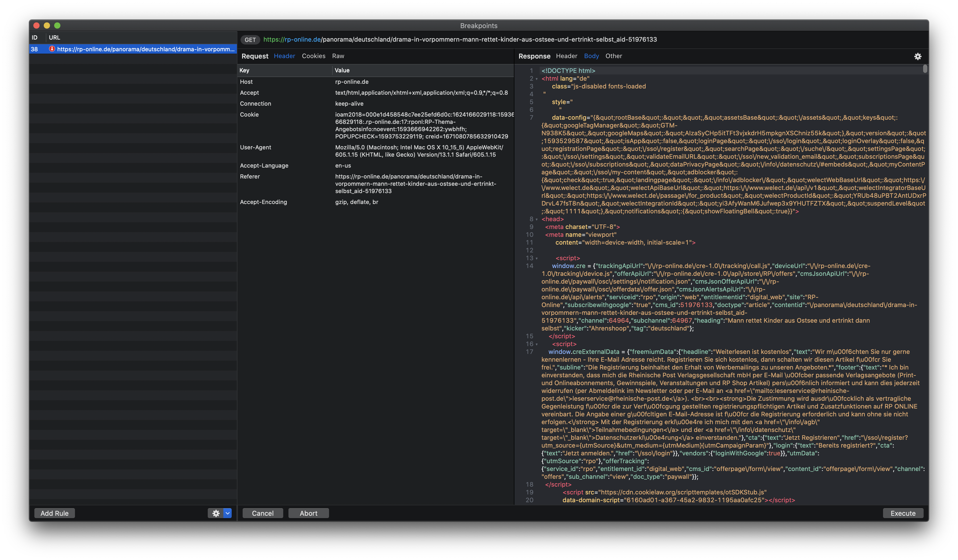Collapse the script fold arrow at line 16
958x560 pixels.
pyautogui.click(x=537, y=345)
